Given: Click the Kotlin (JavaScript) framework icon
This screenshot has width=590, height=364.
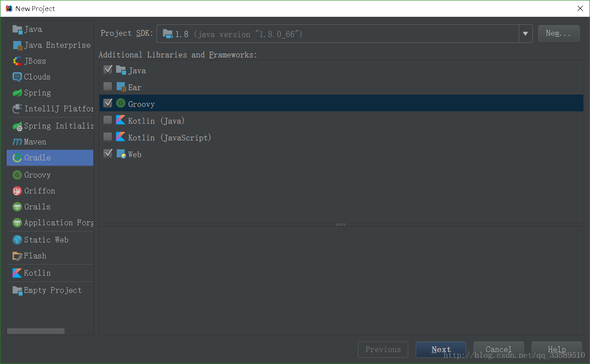Looking at the screenshot, I should (x=121, y=137).
